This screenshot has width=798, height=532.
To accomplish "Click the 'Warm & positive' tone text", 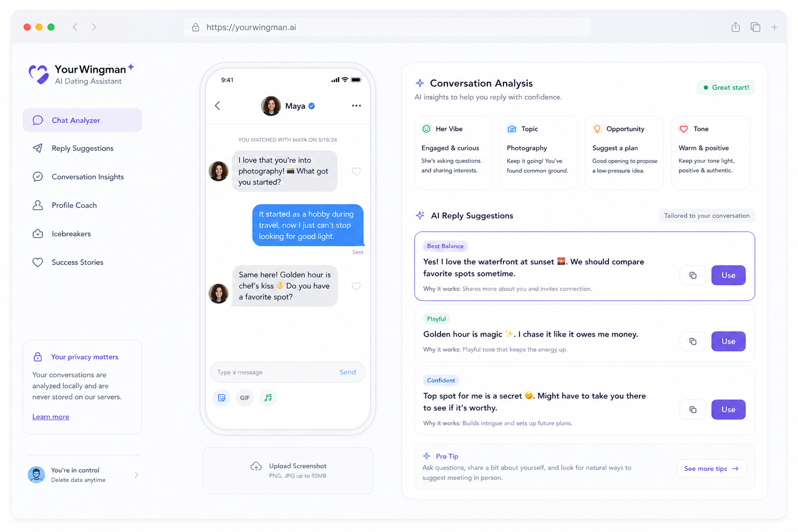I will (703, 148).
